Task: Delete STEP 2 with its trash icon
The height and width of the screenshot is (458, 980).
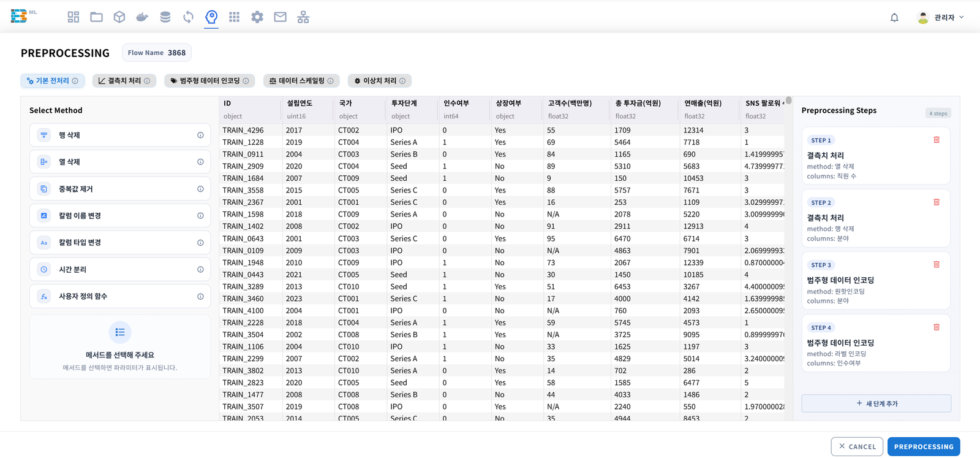Action: coord(937,202)
